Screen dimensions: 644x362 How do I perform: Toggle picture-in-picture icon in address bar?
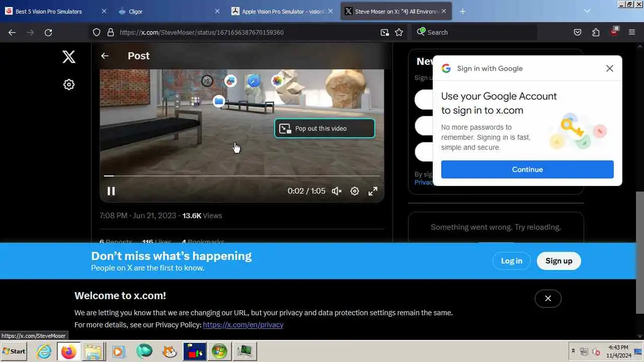(385, 32)
